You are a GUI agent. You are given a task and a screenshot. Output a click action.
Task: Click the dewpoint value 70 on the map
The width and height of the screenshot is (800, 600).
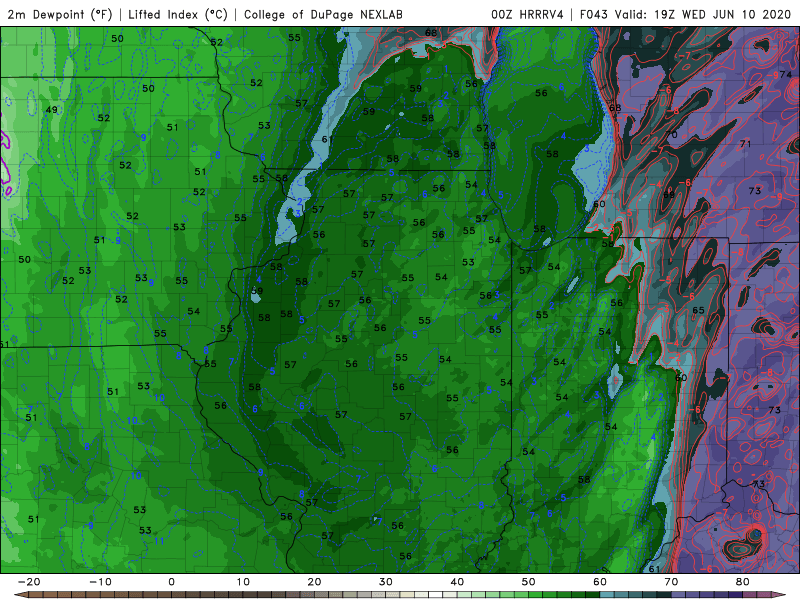click(671, 134)
